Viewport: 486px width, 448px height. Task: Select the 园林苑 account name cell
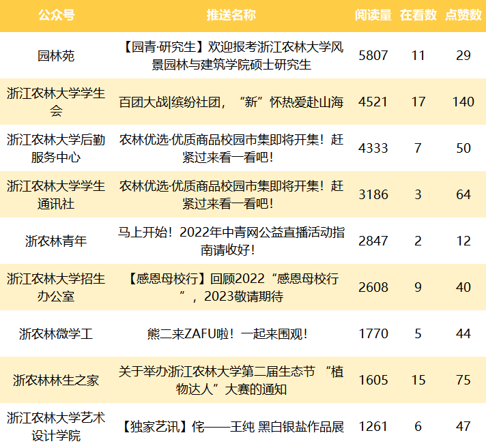[x=56, y=56]
